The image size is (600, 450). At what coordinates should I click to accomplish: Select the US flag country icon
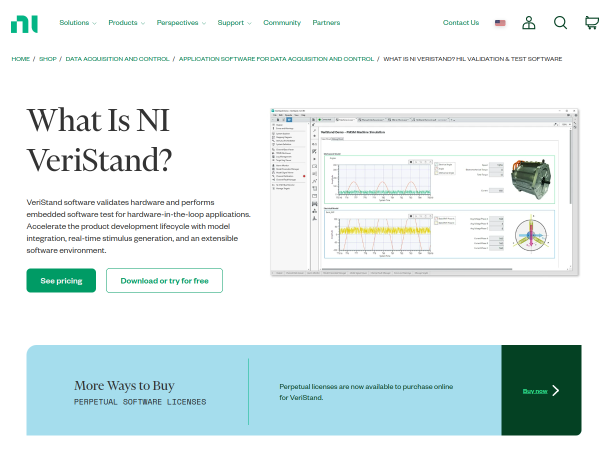pos(500,23)
